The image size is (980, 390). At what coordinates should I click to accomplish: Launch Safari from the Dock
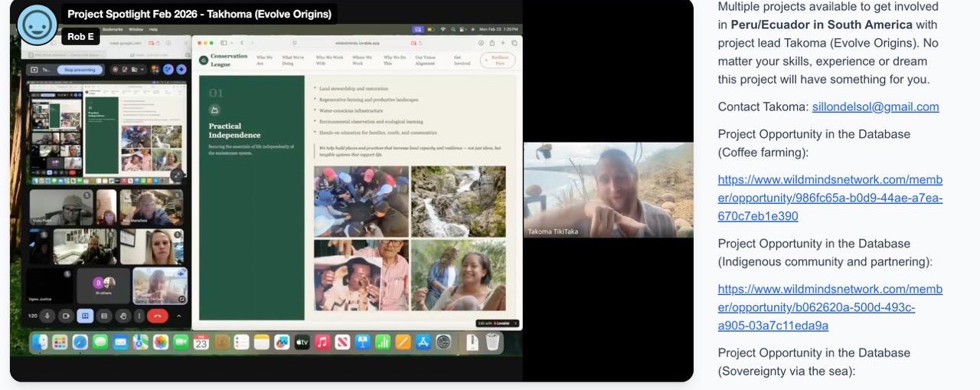click(80, 342)
